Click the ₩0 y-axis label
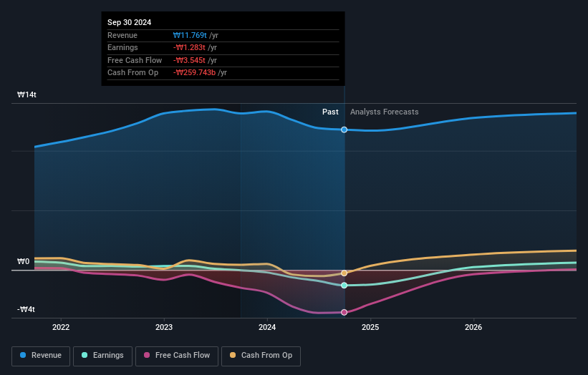 click(23, 261)
